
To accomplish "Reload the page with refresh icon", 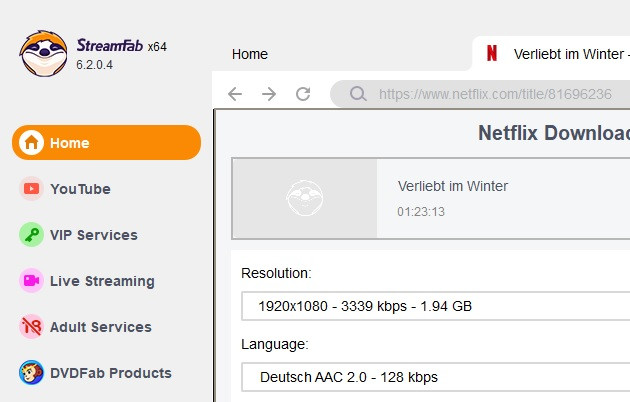I will point(303,95).
